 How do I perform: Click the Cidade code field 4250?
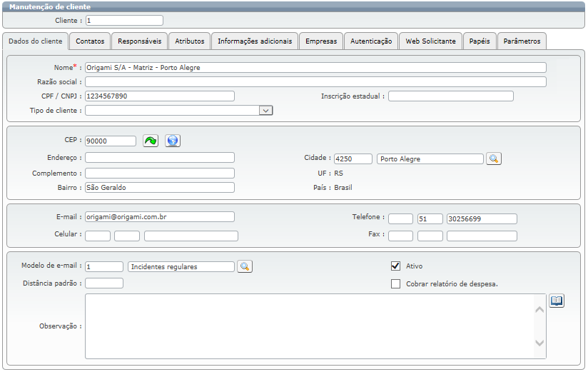(x=353, y=159)
